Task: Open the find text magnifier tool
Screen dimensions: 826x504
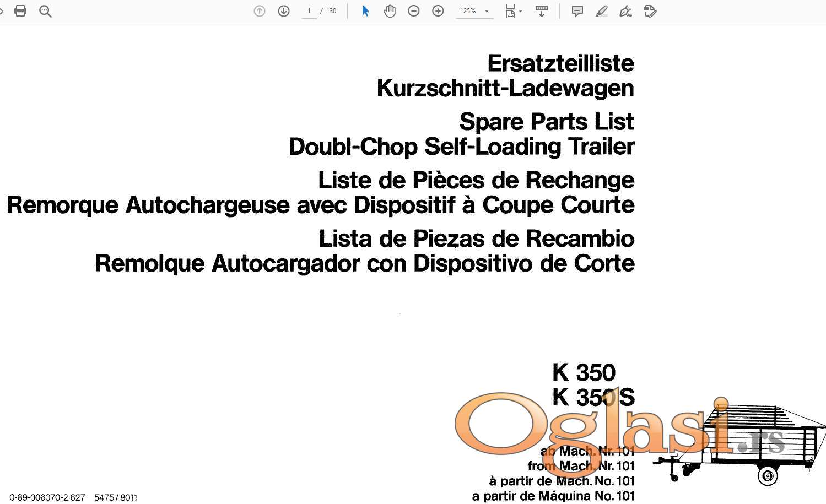Action: 45,11
